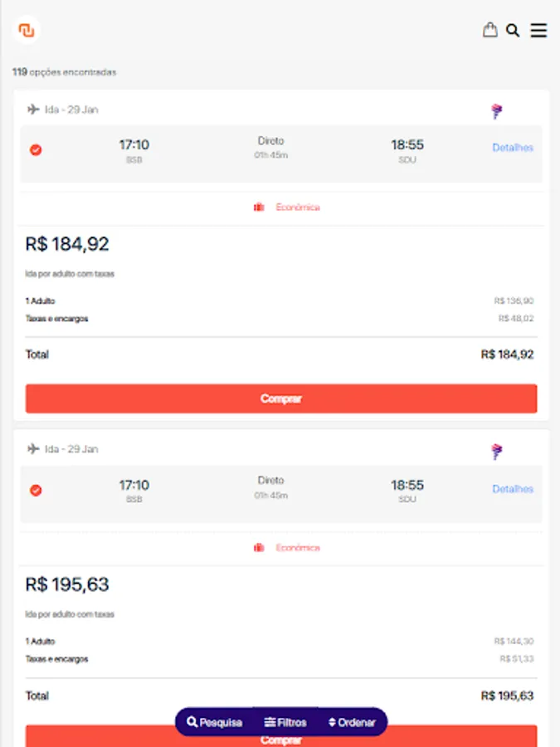Select the Econômica fare on first flight
The height and width of the screenshot is (747, 560).
297,207
